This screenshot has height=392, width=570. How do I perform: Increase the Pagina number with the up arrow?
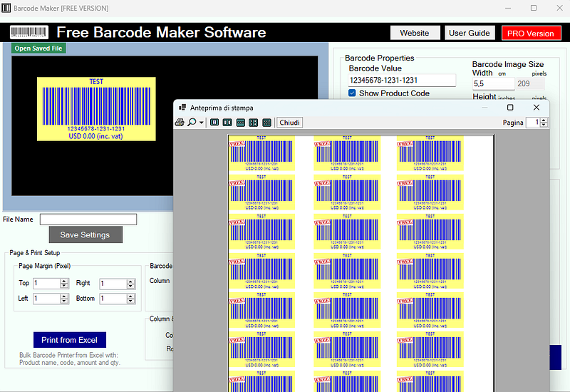(x=544, y=120)
